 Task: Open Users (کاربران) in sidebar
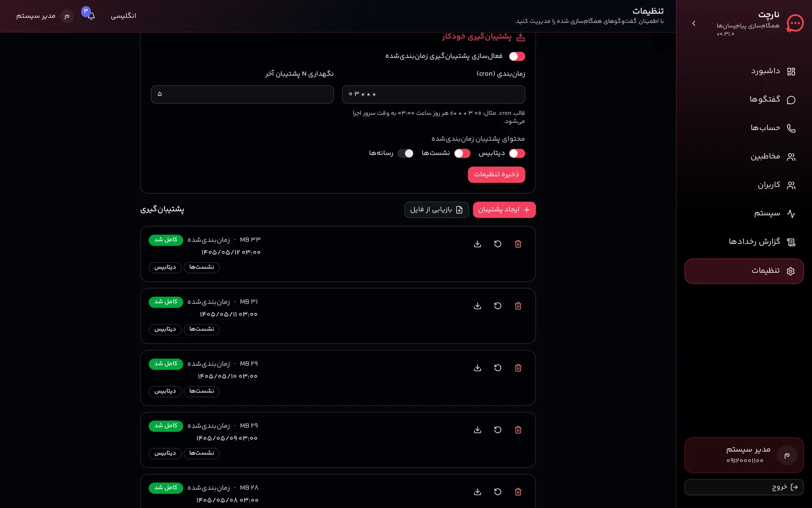tap(744, 185)
